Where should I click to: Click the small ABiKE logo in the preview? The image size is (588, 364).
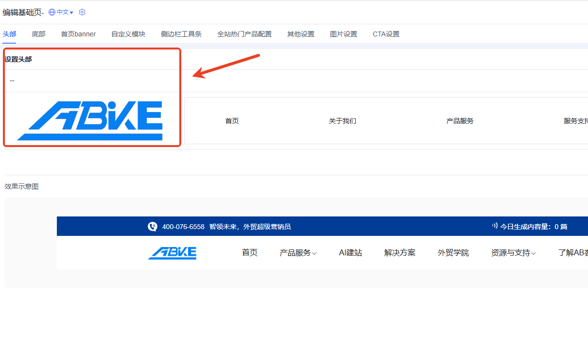pyautogui.click(x=172, y=252)
